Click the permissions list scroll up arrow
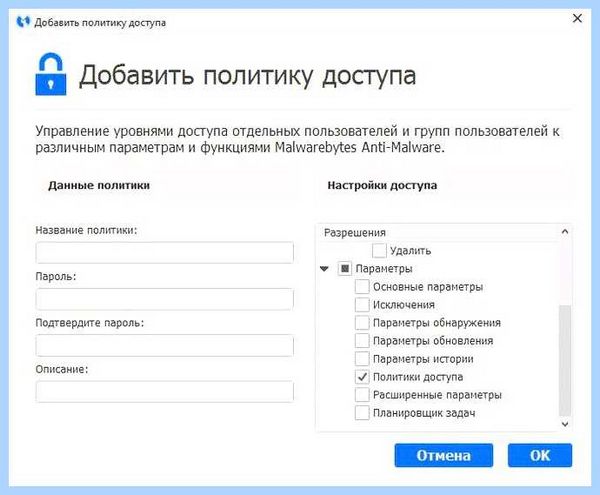Image resolution: width=600 pixels, height=495 pixels. point(565,231)
